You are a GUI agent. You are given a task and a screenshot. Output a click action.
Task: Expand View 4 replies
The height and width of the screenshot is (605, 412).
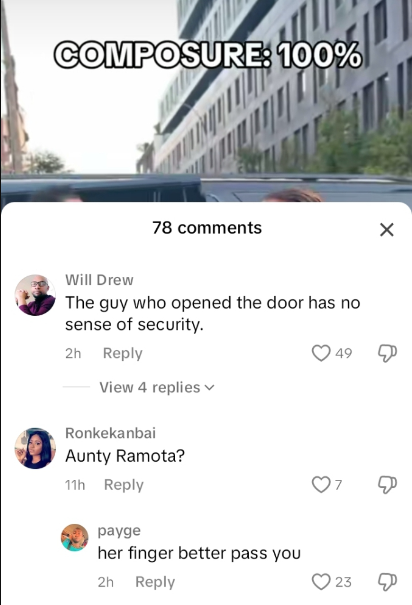point(157,387)
